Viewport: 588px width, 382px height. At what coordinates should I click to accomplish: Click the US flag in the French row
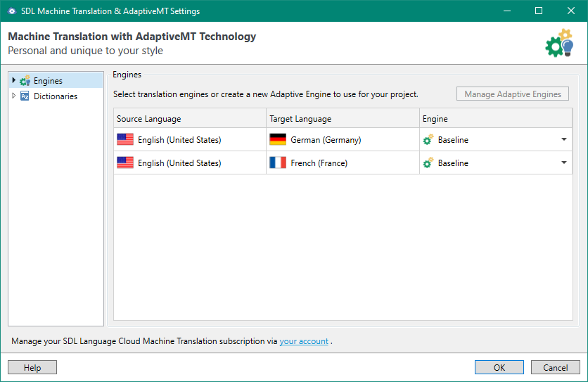pyautogui.click(x=125, y=163)
